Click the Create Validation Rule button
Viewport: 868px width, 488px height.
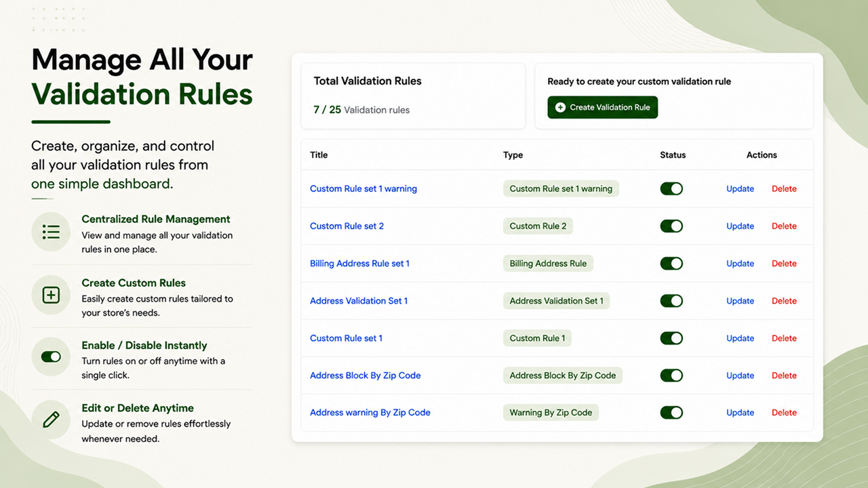pyautogui.click(x=603, y=107)
